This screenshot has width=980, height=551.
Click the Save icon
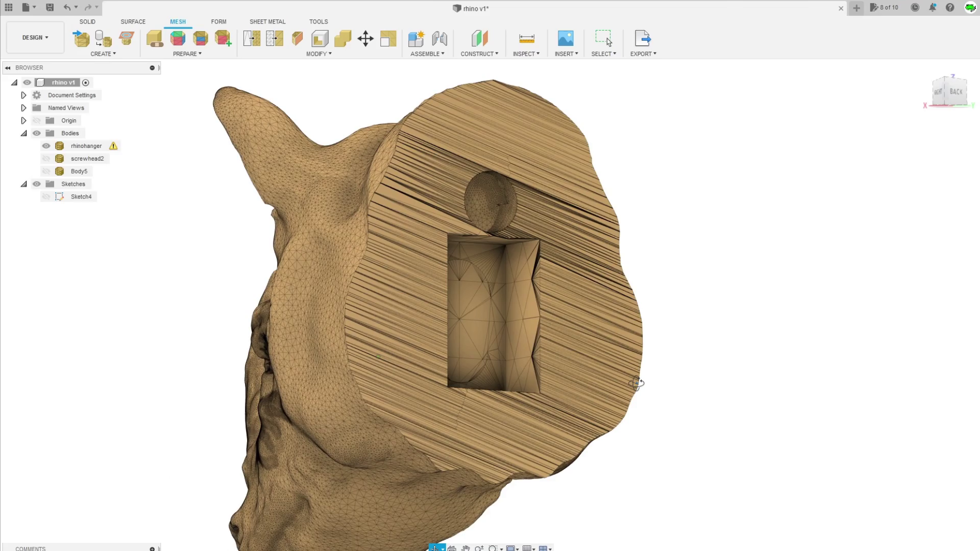(50, 7)
